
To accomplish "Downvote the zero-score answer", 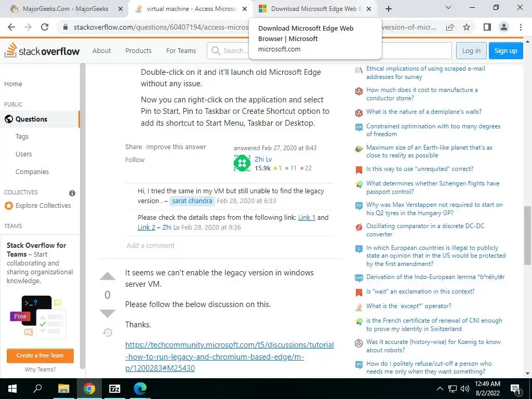I will tap(108, 313).
